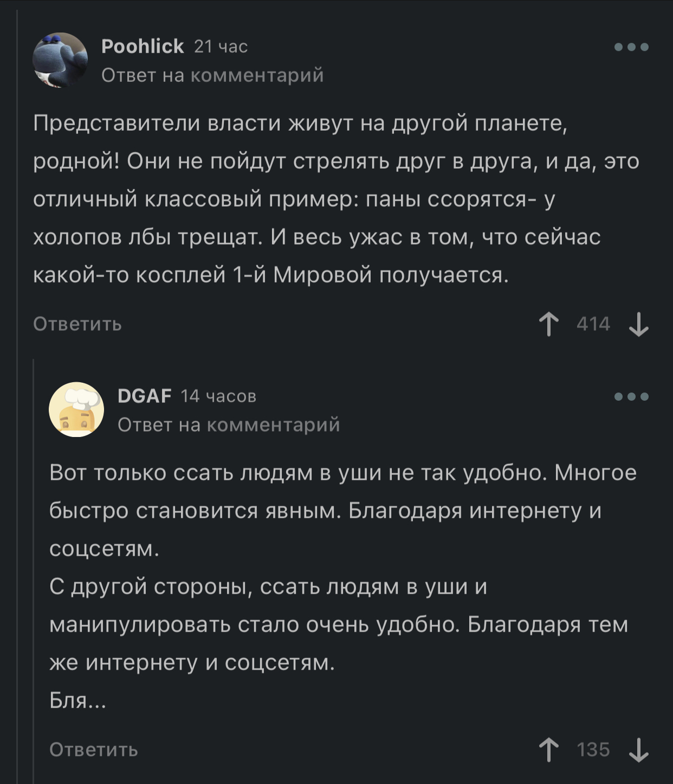This screenshot has height=784, width=673.
Task: Upvote Poohlick's comment
Action: 549,324
